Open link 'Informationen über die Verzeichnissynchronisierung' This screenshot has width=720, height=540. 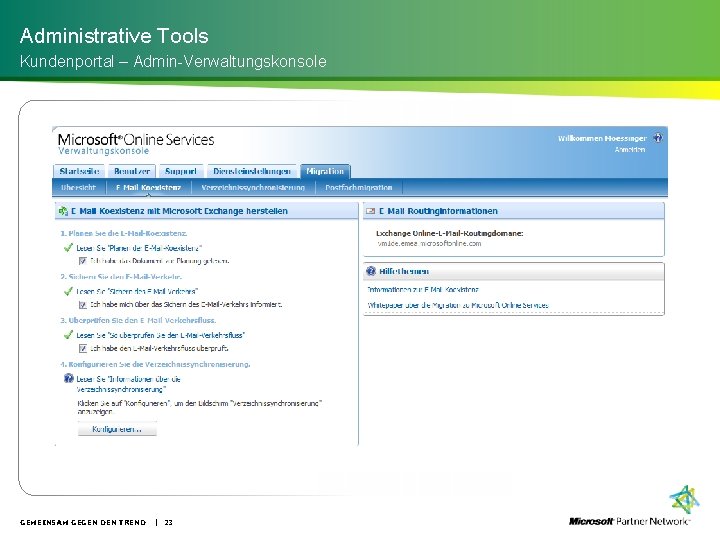click(129, 384)
